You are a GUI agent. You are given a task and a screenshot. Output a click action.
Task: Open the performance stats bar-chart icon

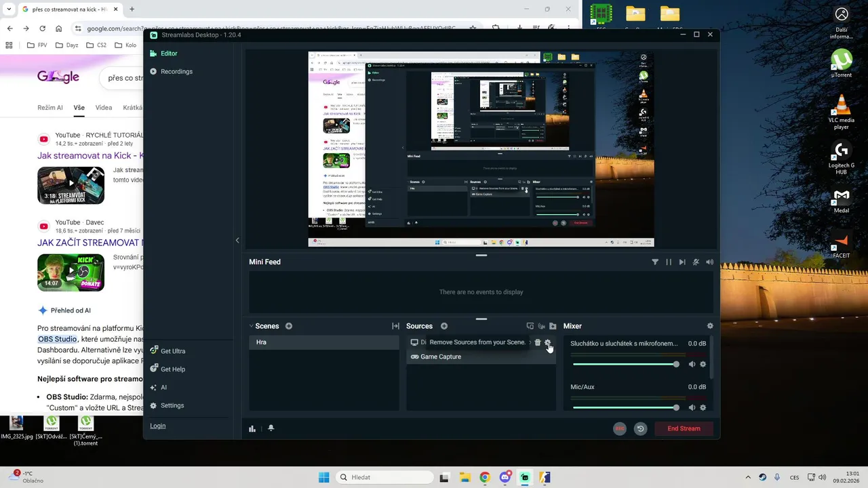pos(252,428)
